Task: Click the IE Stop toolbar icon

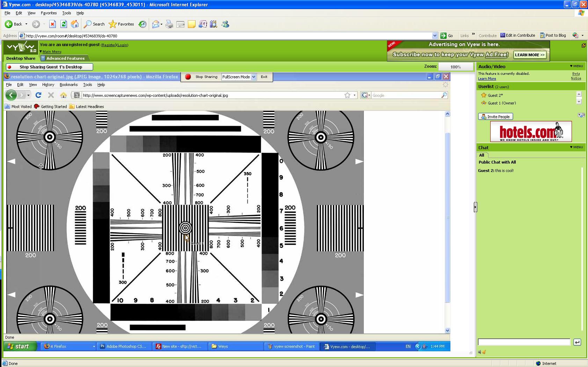Action: pyautogui.click(x=52, y=24)
